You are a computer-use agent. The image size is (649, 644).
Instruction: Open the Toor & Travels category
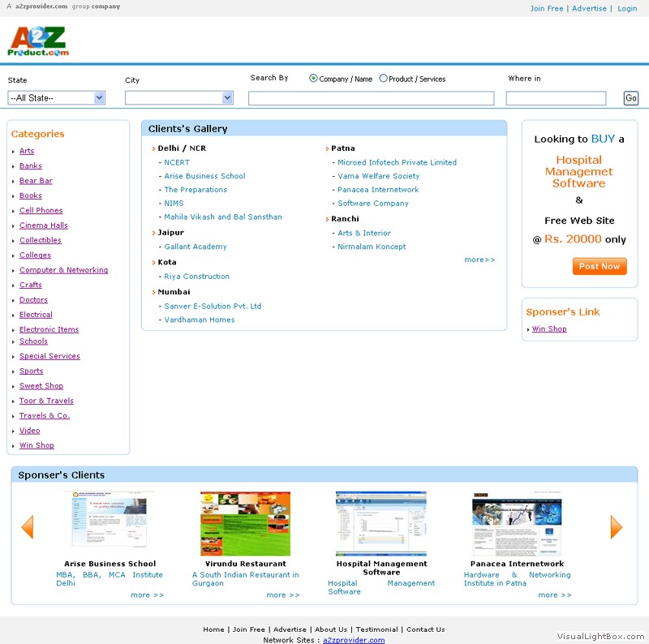coord(46,401)
